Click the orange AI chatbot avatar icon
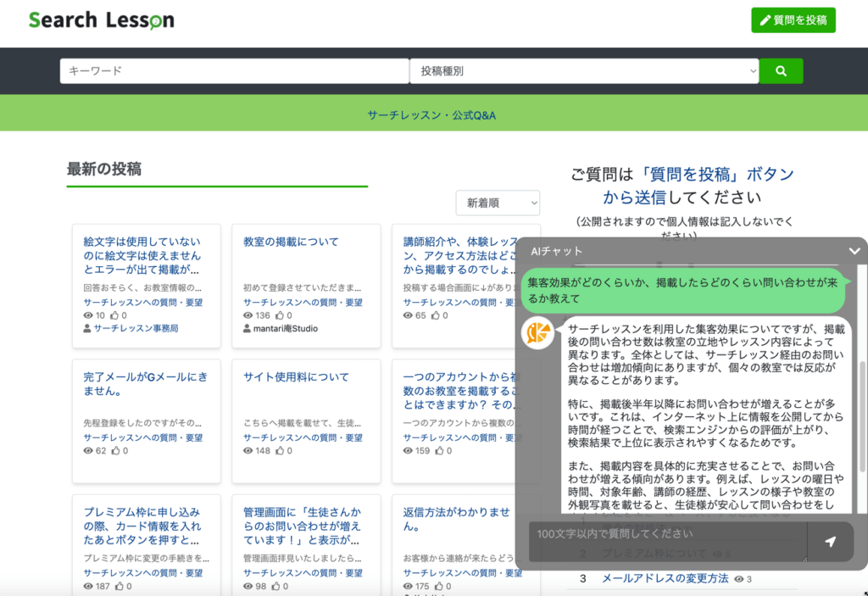The width and height of the screenshot is (868, 596). coord(537,335)
